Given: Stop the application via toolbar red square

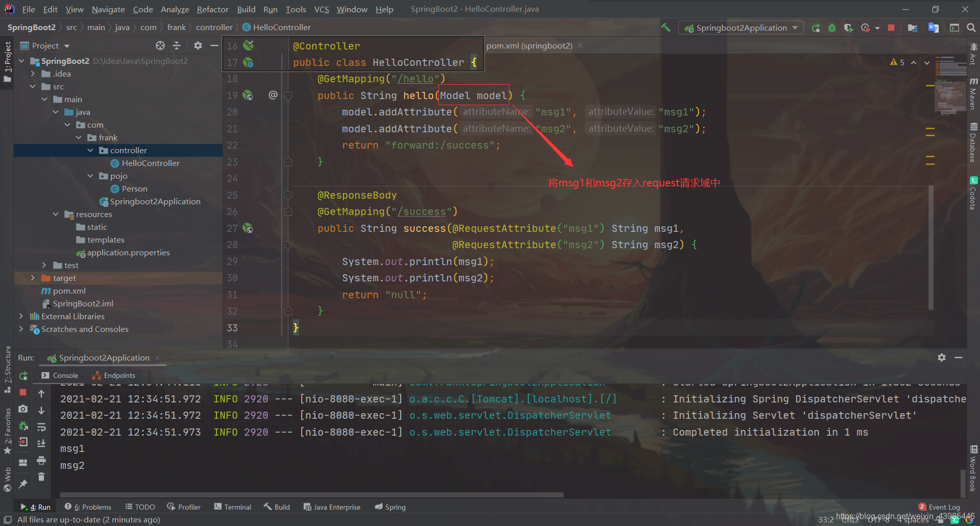Looking at the screenshot, I should click(x=891, y=28).
